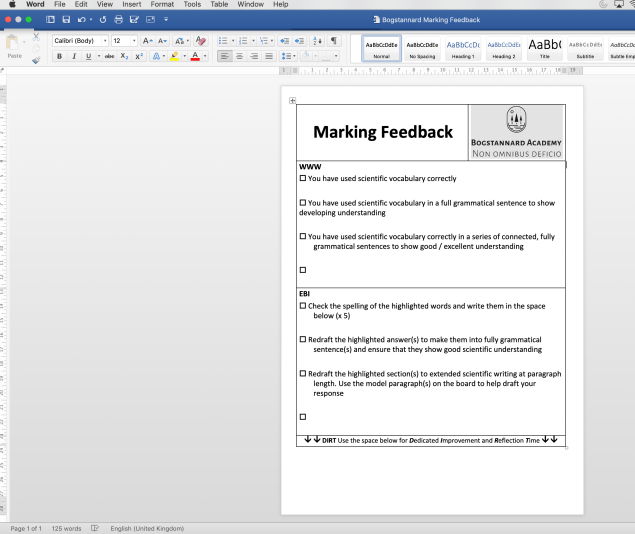Viewport: 635px width, 534px height.
Task: Open the Insert menu
Action: pos(131,5)
